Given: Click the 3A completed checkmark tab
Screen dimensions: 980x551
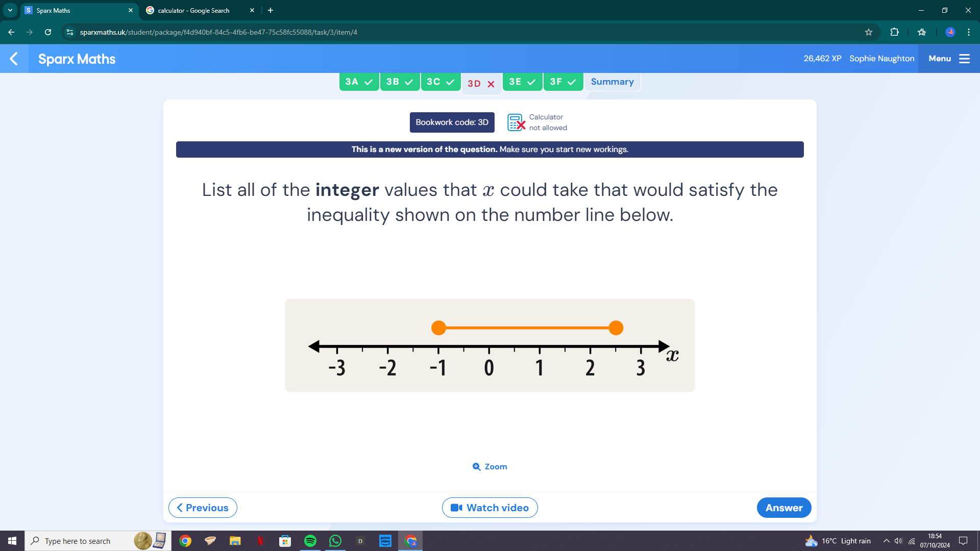Looking at the screenshot, I should [x=359, y=82].
